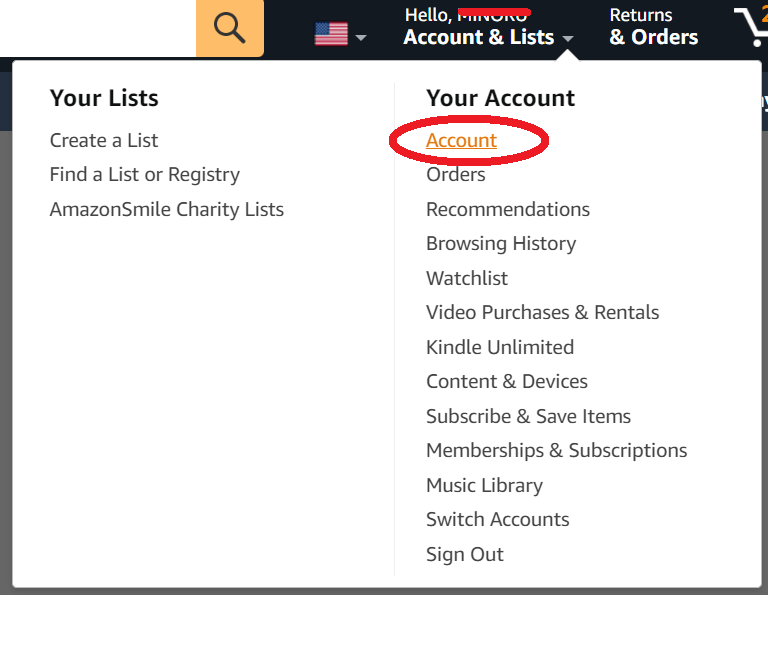This screenshot has height=664, width=768.
Task: Open the shopping cart icon
Action: (752, 25)
